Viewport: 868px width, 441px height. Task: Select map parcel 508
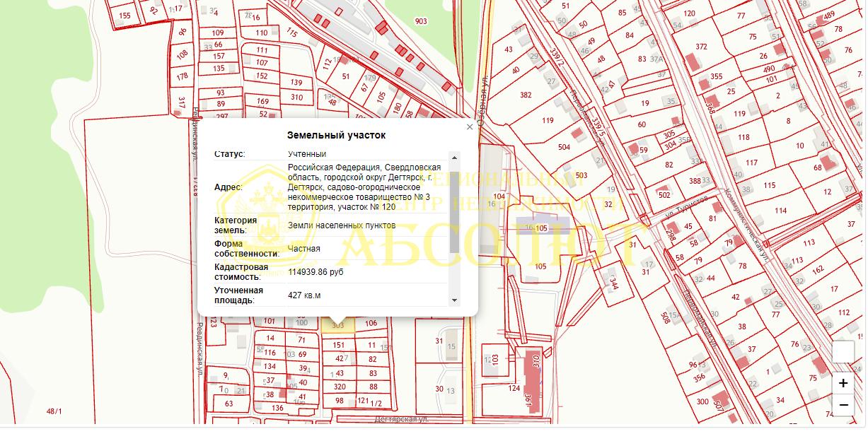click(x=665, y=317)
